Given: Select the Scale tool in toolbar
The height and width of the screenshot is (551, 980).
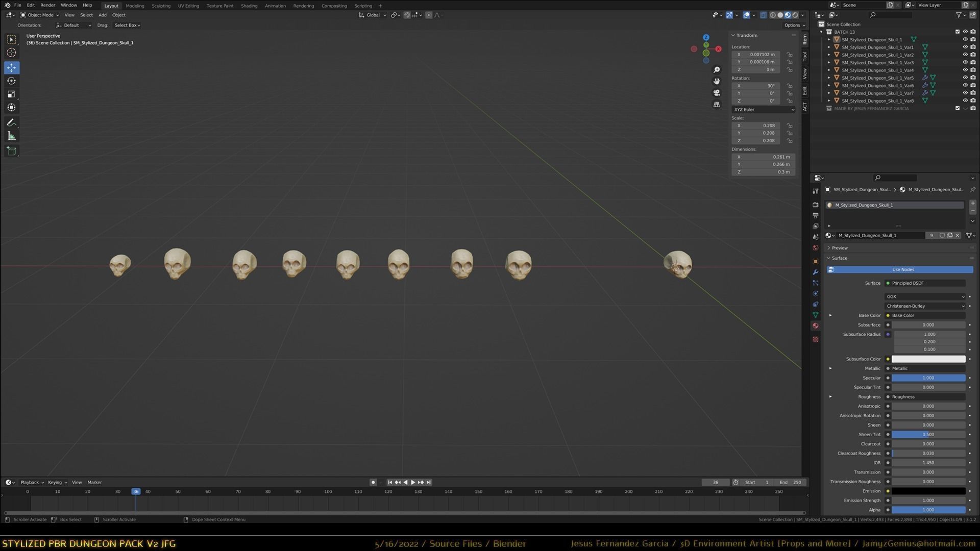Looking at the screenshot, I should pos(11,94).
